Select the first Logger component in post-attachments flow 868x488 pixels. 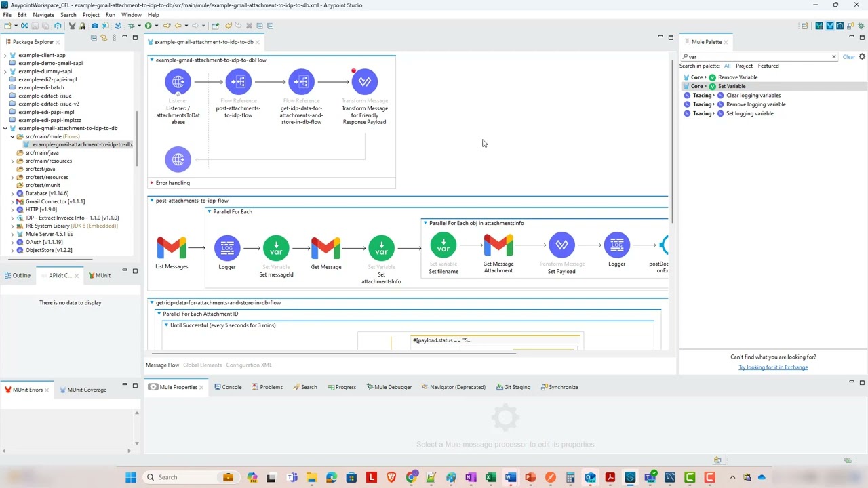[x=227, y=248]
